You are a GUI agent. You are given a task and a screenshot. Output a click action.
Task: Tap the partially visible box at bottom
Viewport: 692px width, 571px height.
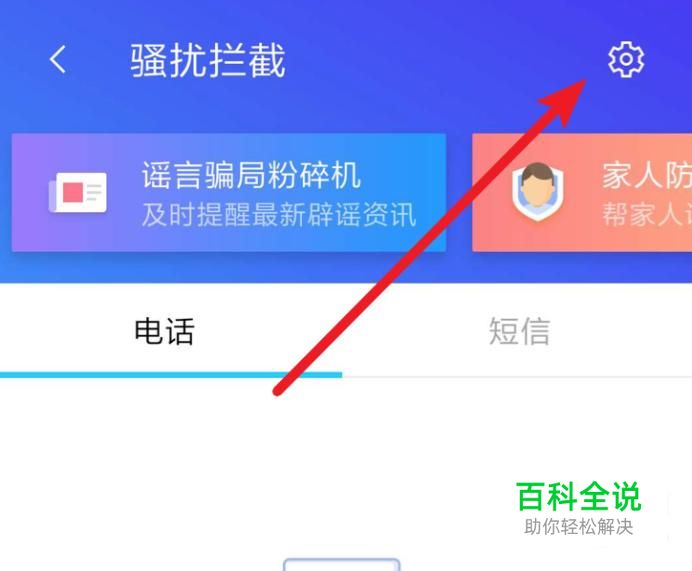coord(342,564)
